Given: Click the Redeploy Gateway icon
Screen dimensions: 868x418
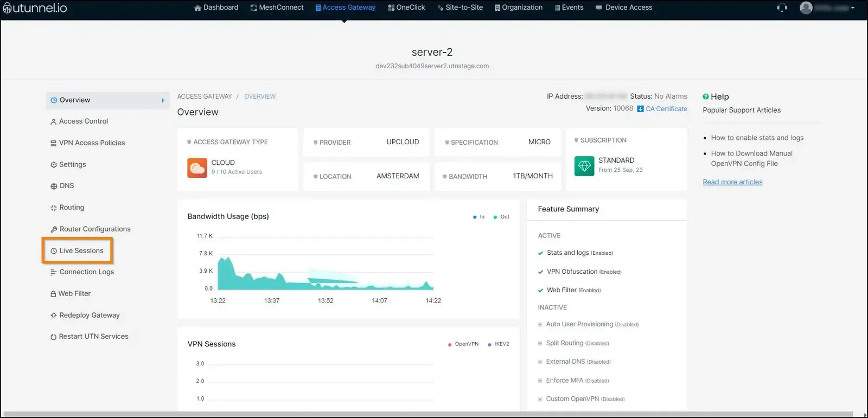Looking at the screenshot, I should (54, 316).
